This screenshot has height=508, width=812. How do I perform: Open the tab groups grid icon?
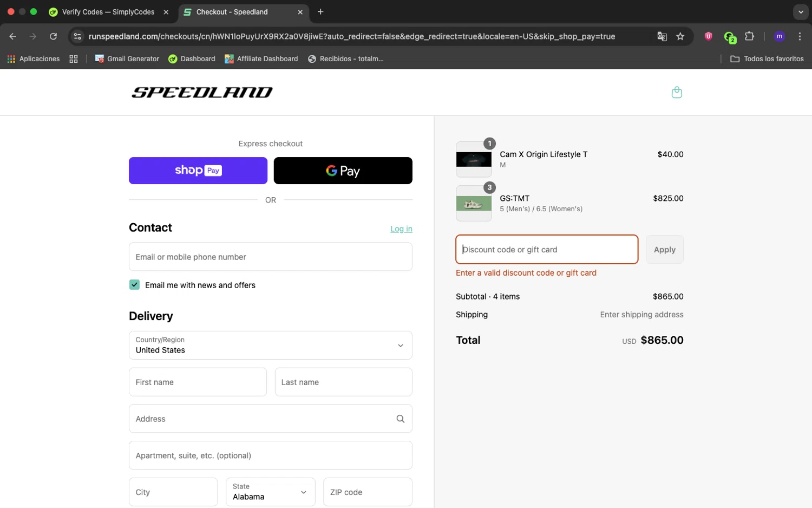click(74, 58)
